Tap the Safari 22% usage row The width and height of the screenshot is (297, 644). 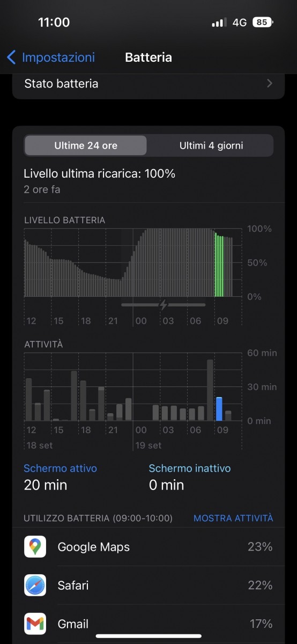tap(148, 585)
